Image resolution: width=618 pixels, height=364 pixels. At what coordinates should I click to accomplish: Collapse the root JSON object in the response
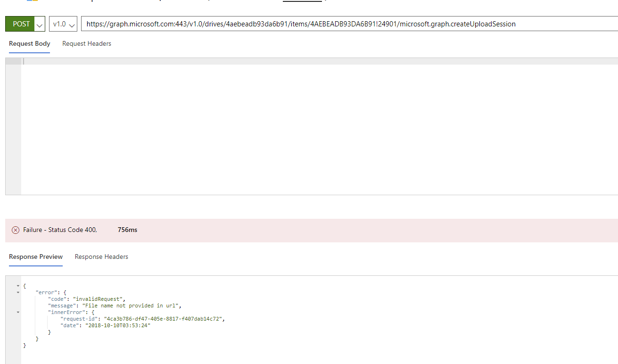(18, 285)
